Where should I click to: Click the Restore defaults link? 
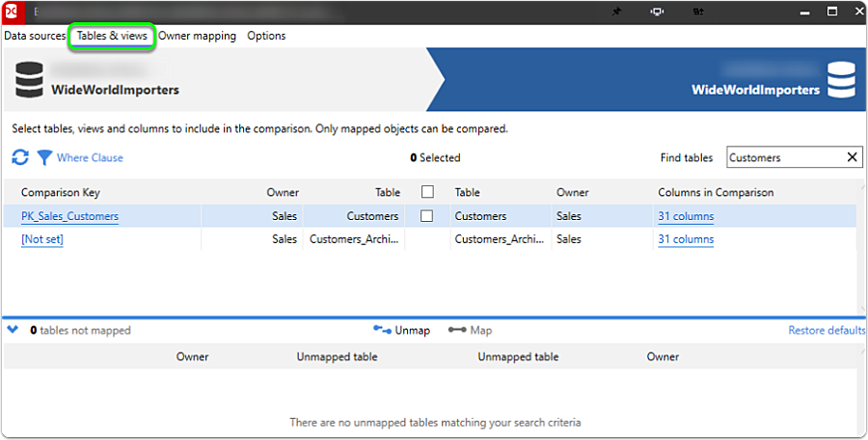826,330
